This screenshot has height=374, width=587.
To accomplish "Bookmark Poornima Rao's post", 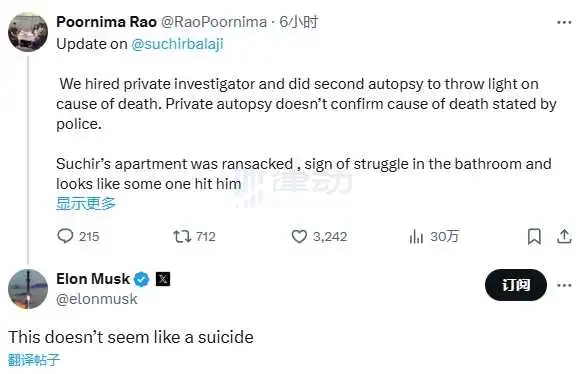I will 534,236.
